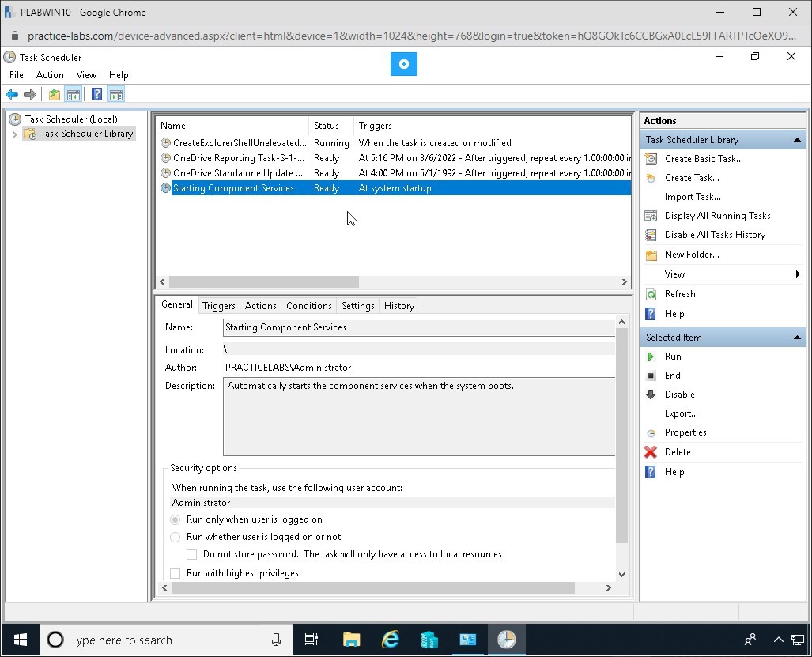Viewport: 812px width, 657px height.
Task: Click the New Folder icon
Action: (x=651, y=255)
